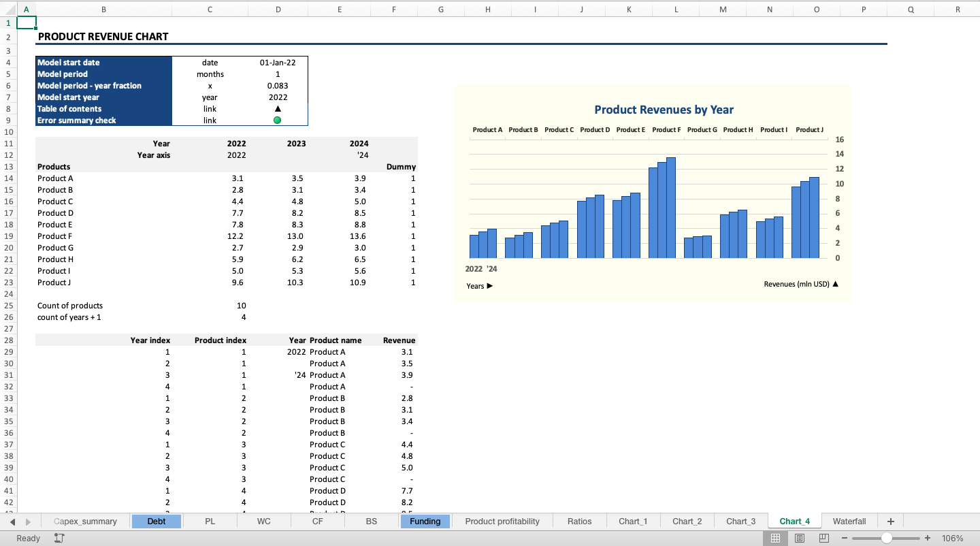980x546 pixels.
Task: Select column K header
Action: coord(629,10)
